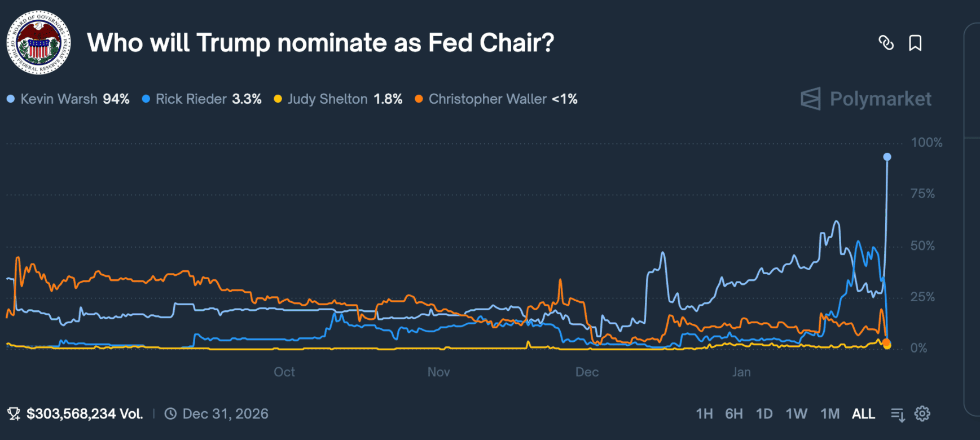Click the Polymarket logo watermark
The width and height of the screenshot is (980, 440).
tap(865, 99)
